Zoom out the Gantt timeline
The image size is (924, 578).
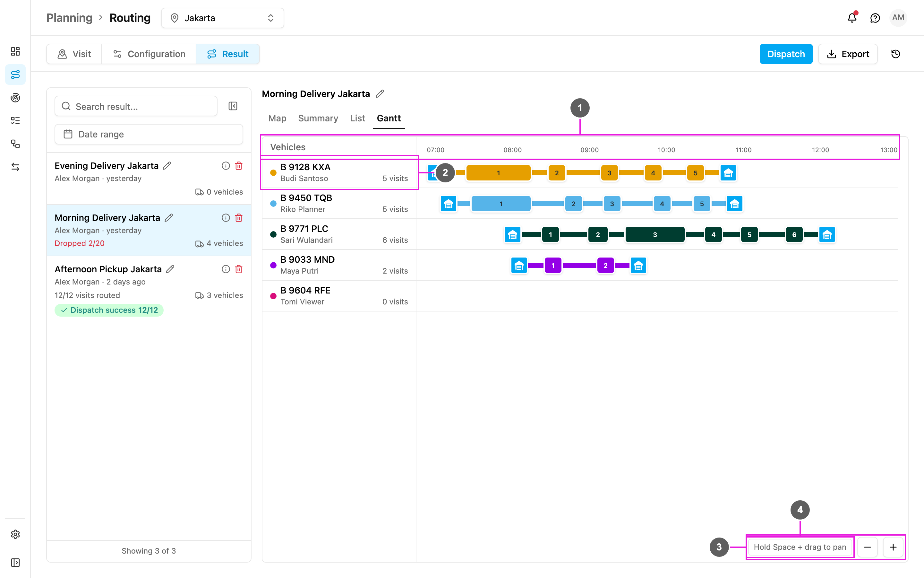pyautogui.click(x=868, y=547)
